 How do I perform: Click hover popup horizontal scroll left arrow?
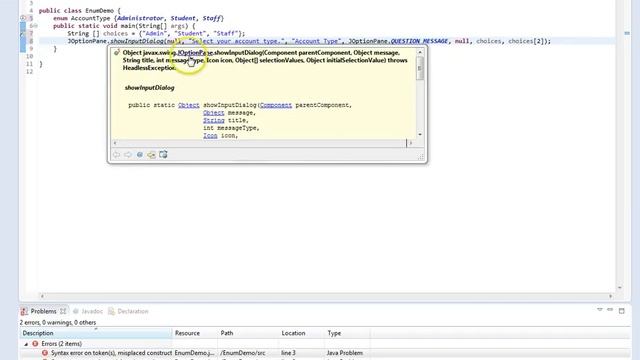[115, 143]
